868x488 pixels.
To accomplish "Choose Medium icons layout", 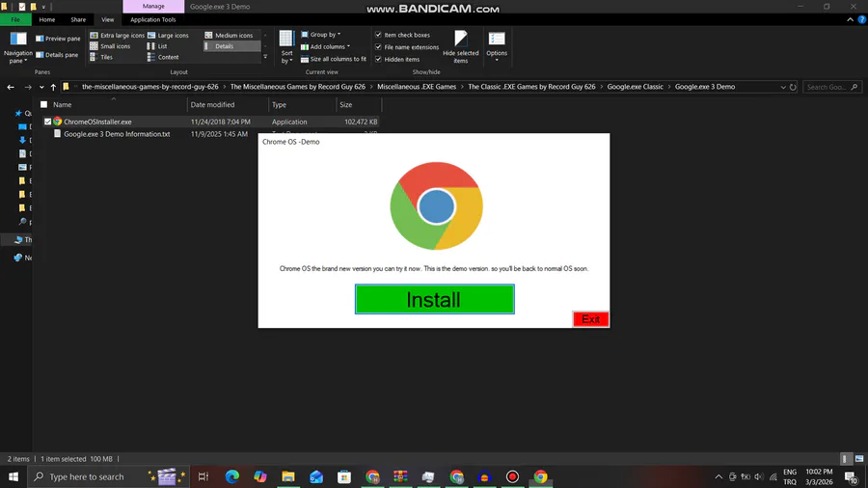I will [x=229, y=36].
